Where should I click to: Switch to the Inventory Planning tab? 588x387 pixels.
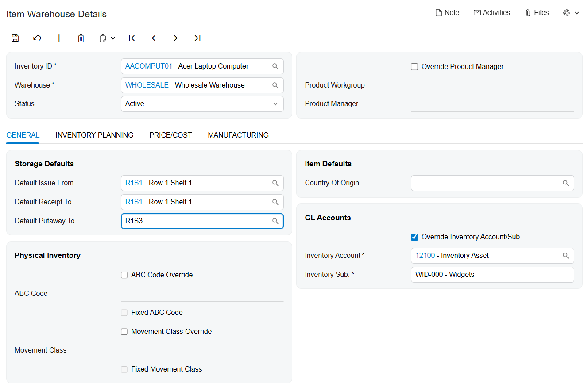94,135
